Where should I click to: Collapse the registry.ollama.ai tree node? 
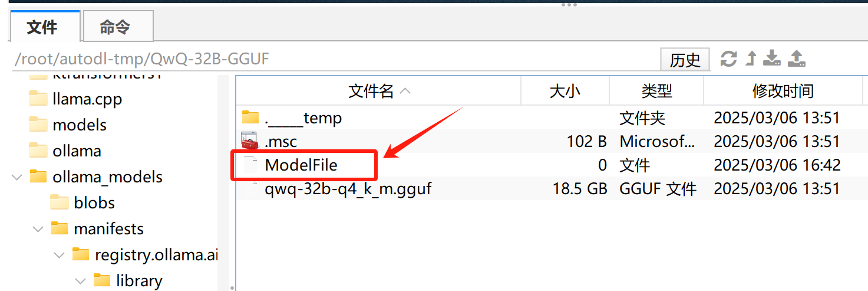tap(60, 254)
